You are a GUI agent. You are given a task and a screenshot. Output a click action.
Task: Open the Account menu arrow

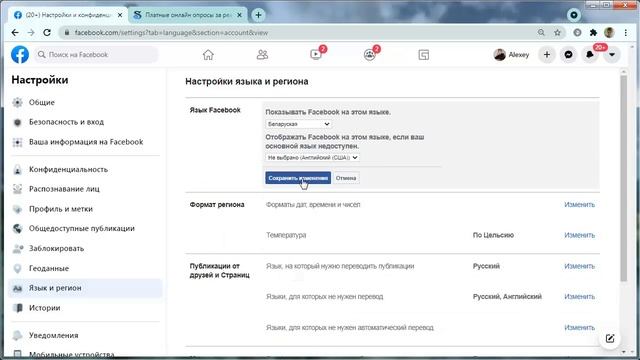[612, 55]
